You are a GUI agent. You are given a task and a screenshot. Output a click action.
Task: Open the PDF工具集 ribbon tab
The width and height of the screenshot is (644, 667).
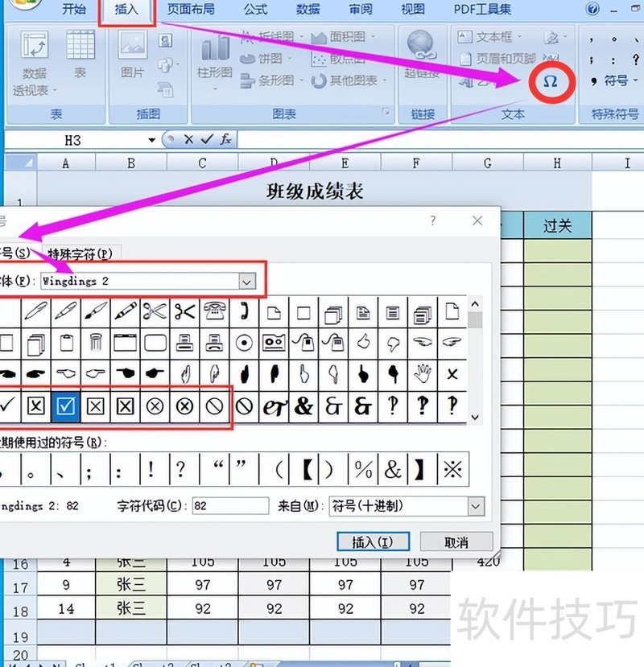coord(482,10)
